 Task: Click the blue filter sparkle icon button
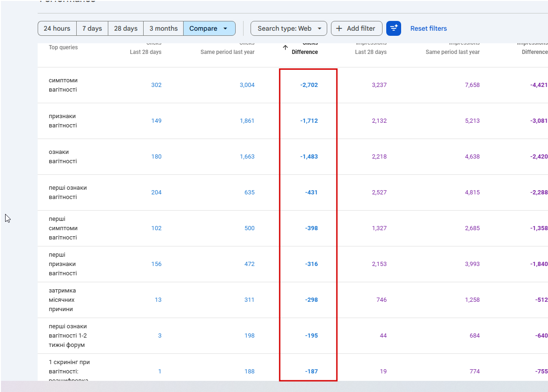(x=394, y=28)
